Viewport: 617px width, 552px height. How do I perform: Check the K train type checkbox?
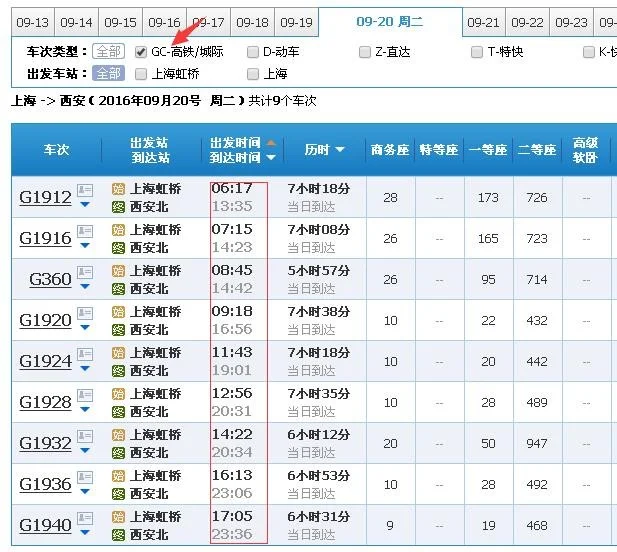pos(589,52)
